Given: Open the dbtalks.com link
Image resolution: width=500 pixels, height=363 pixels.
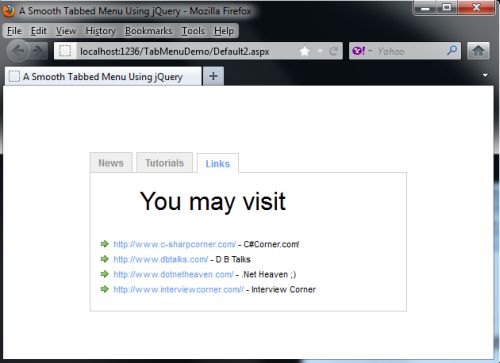Looking at the screenshot, I should 161,259.
